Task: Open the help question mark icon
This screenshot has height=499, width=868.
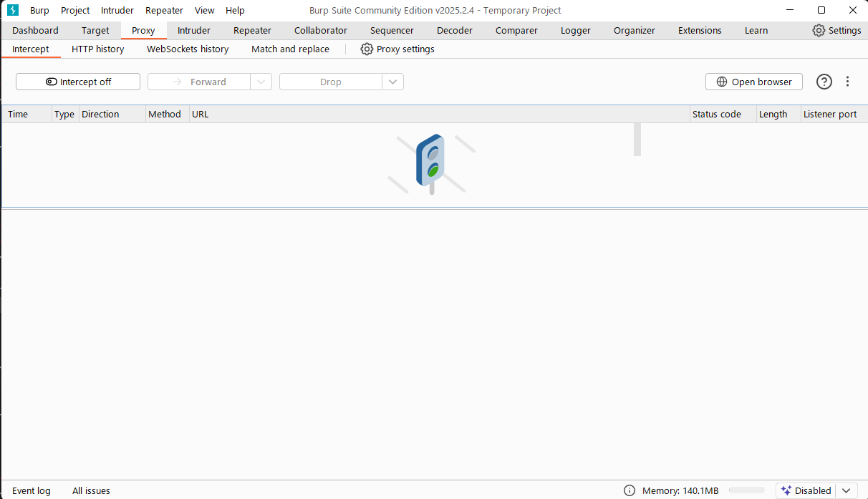Action: point(824,82)
